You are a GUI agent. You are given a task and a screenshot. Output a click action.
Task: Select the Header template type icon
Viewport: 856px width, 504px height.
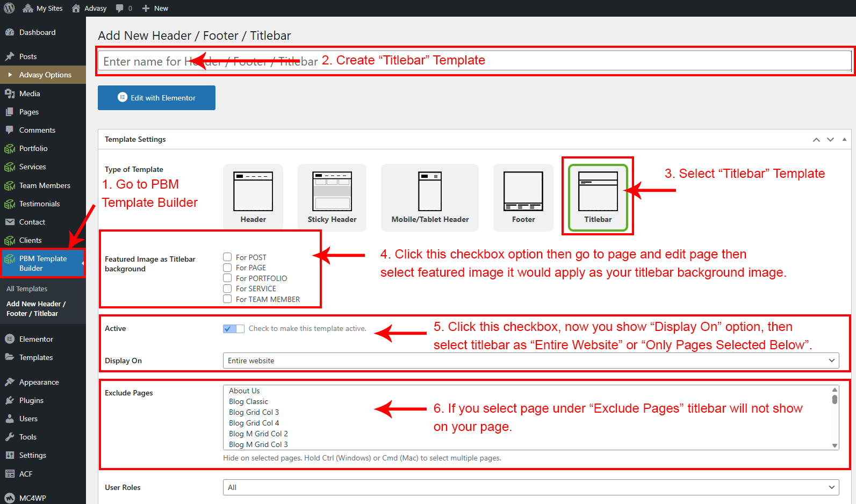tap(253, 191)
